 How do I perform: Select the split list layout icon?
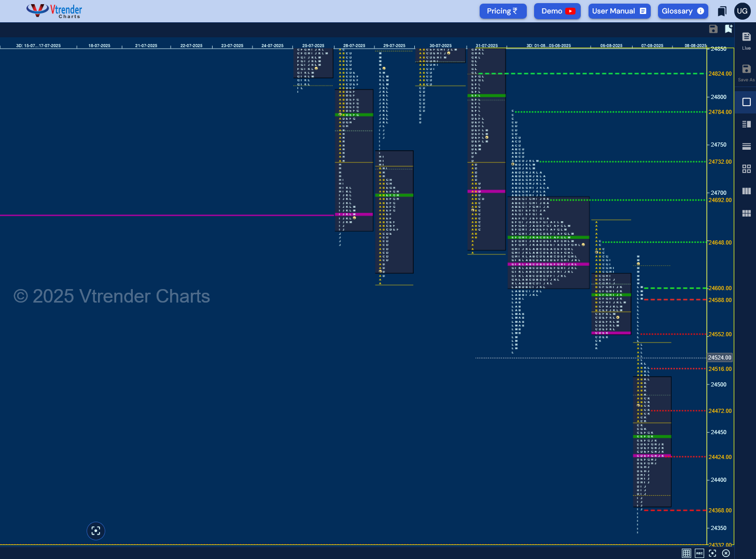pos(747,124)
